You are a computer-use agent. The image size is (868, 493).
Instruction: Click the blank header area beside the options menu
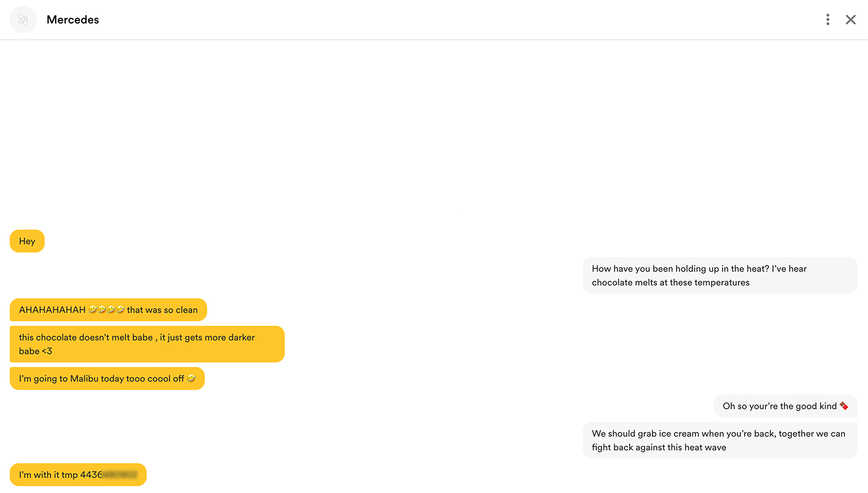click(458, 20)
